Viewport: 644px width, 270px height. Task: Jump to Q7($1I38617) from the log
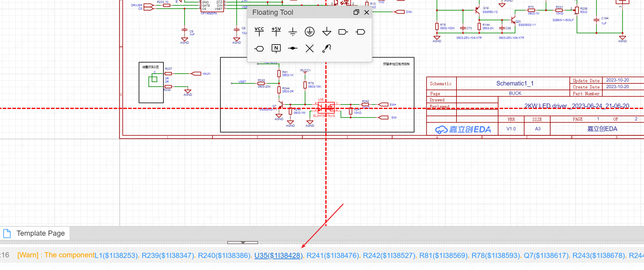(x=546, y=256)
